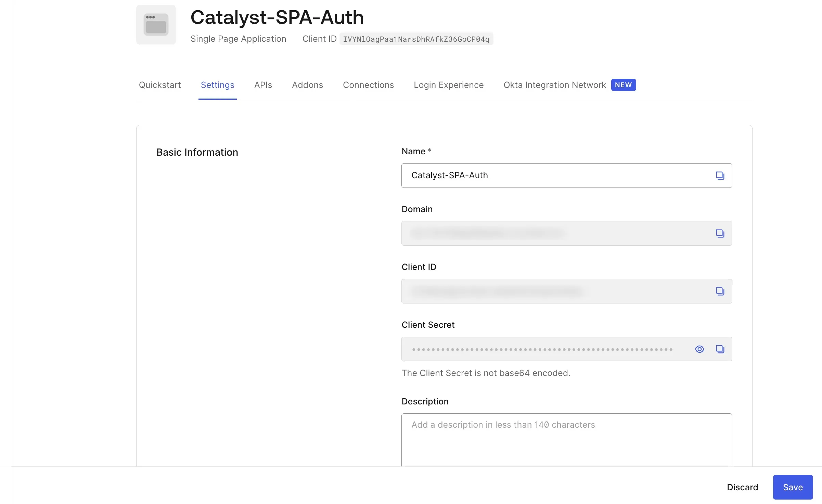
Task: Open the Login Experience tab
Action: pyautogui.click(x=448, y=85)
